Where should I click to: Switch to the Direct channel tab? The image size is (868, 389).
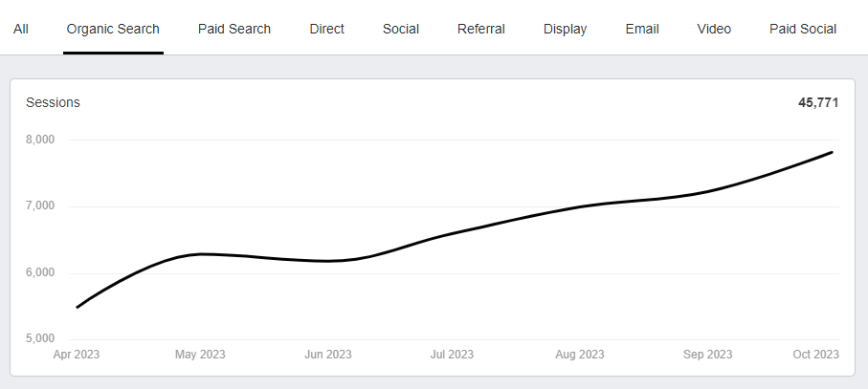coord(326,29)
